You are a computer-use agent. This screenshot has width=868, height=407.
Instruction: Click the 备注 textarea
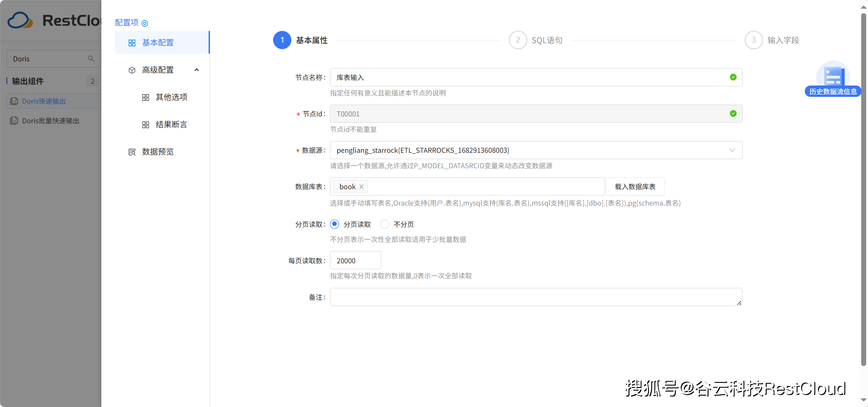[x=536, y=297]
